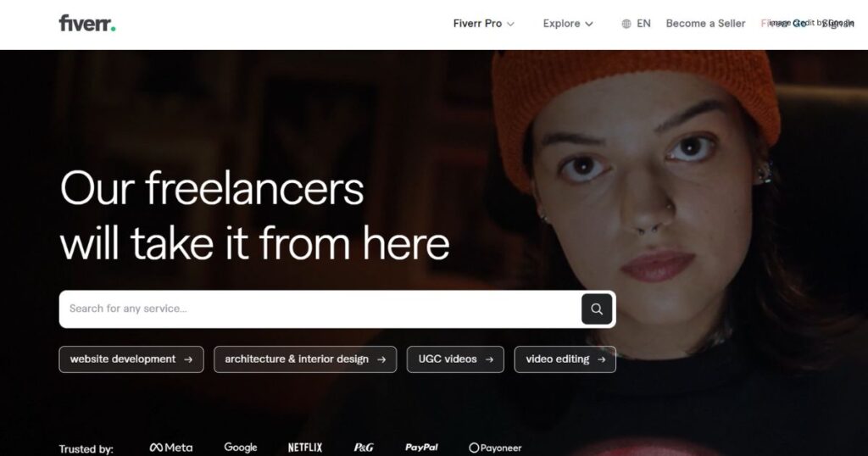
Task: Click the PayPal logo in Trusted by row
Action: tap(421, 448)
